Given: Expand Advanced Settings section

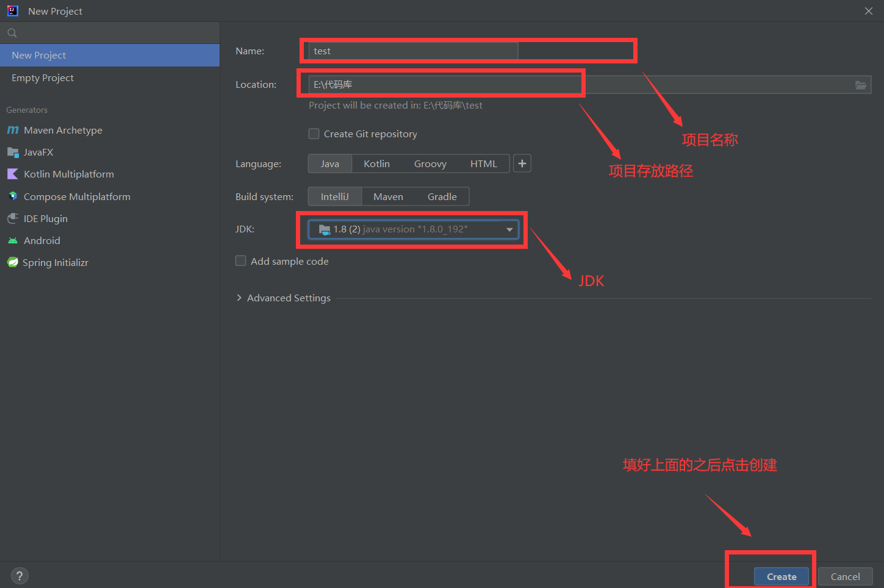Looking at the screenshot, I should pyautogui.click(x=239, y=298).
